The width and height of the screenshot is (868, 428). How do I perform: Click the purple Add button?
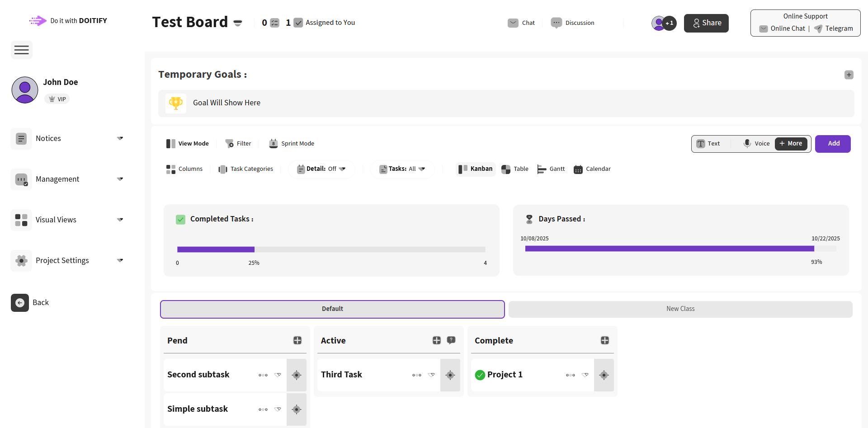coord(832,144)
